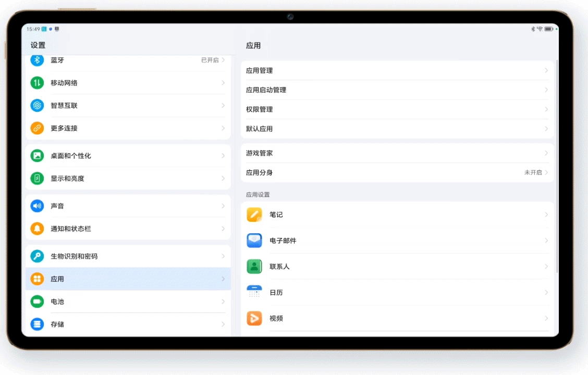Tap the orange Video app icon
588x375 pixels.
(254, 318)
